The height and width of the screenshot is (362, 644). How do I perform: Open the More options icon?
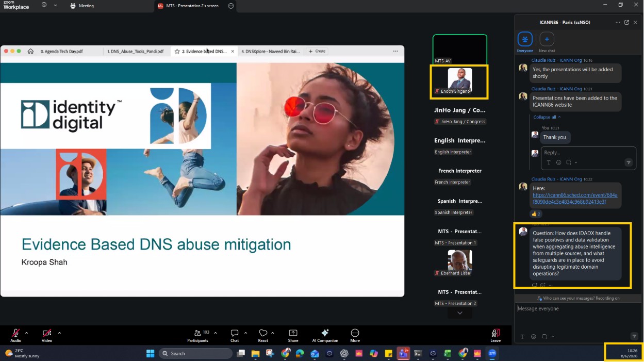click(355, 333)
